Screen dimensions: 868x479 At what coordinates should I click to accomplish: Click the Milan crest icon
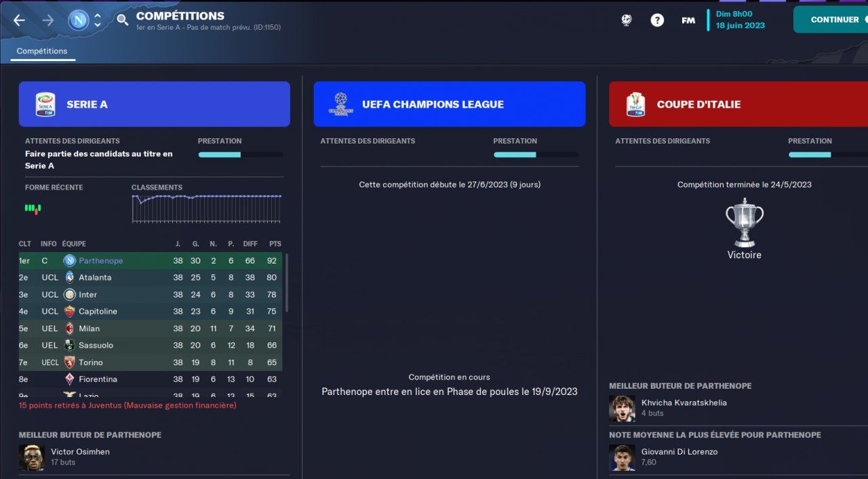(69, 329)
